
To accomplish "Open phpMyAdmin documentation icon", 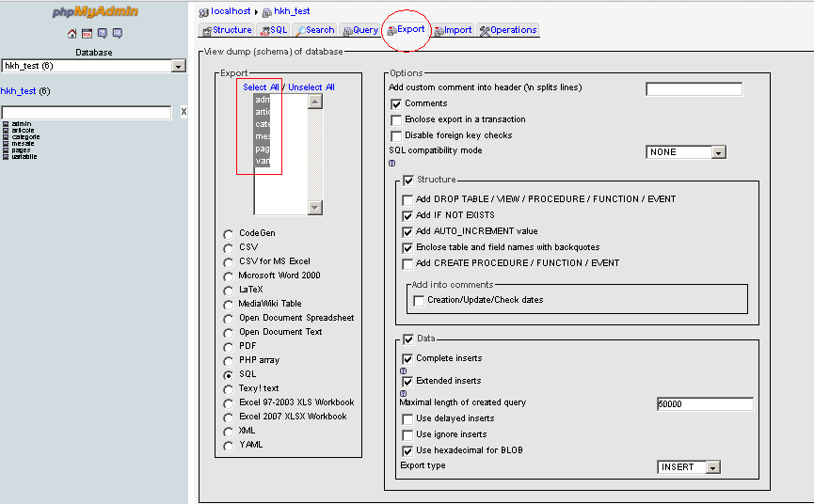I will pos(103,34).
